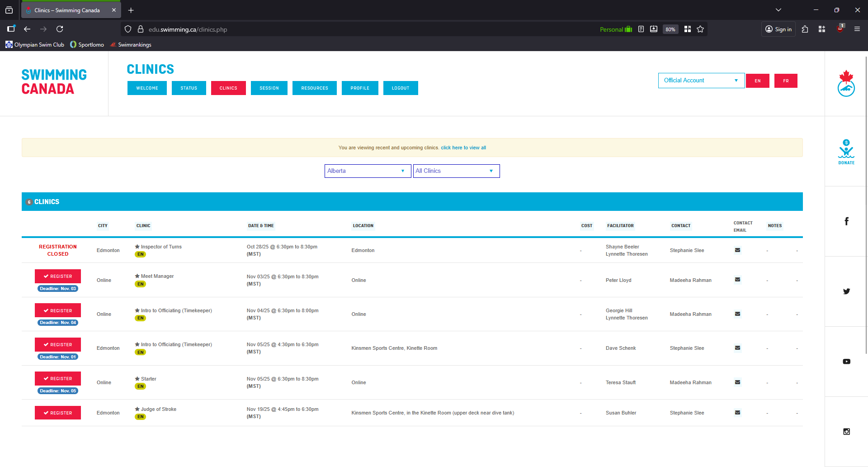Click email icon for Meet Manager clinic
The height and width of the screenshot is (467, 868).
coord(737,280)
